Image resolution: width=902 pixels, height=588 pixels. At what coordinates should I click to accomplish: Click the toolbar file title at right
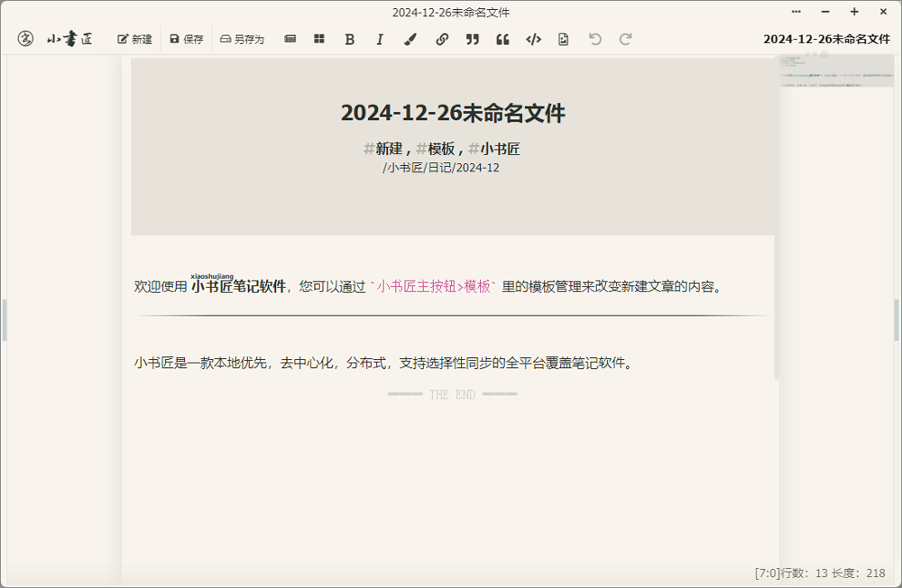(826, 39)
